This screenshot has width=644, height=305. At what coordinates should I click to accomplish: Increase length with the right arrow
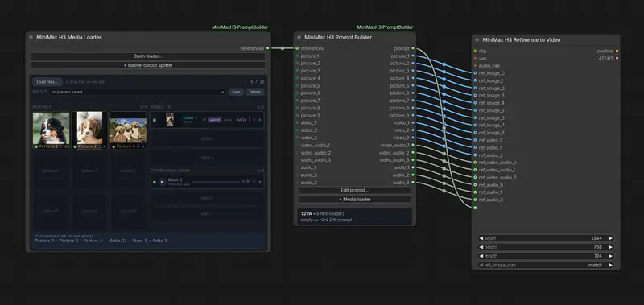click(x=610, y=256)
